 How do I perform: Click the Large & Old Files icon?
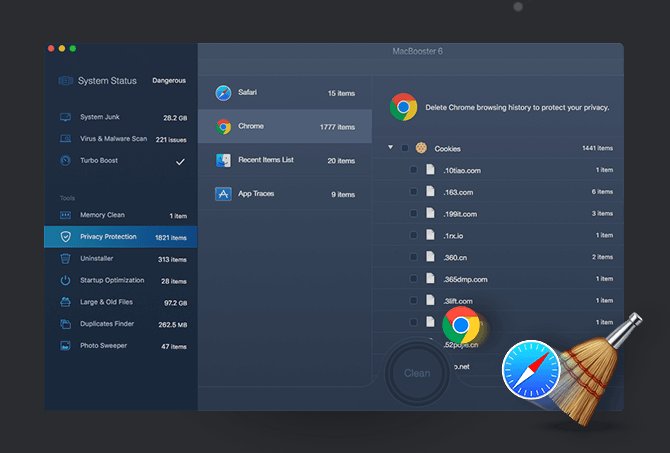click(65, 302)
